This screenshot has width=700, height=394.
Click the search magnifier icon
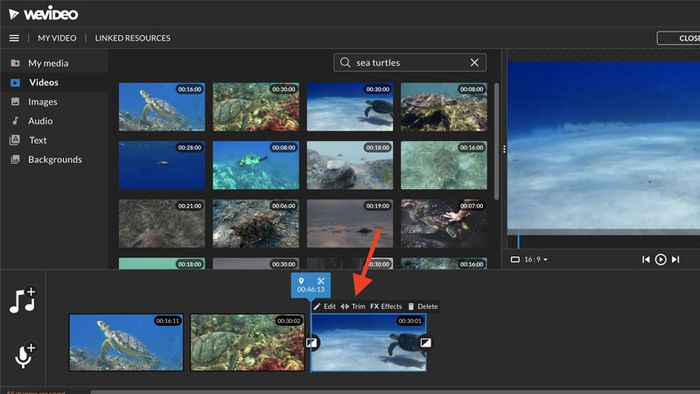click(x=345, y=62)
